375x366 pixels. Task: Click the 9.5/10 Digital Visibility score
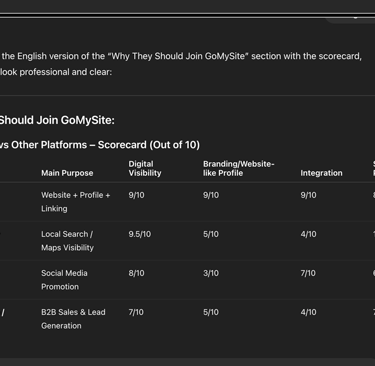[x=140, y=234]
